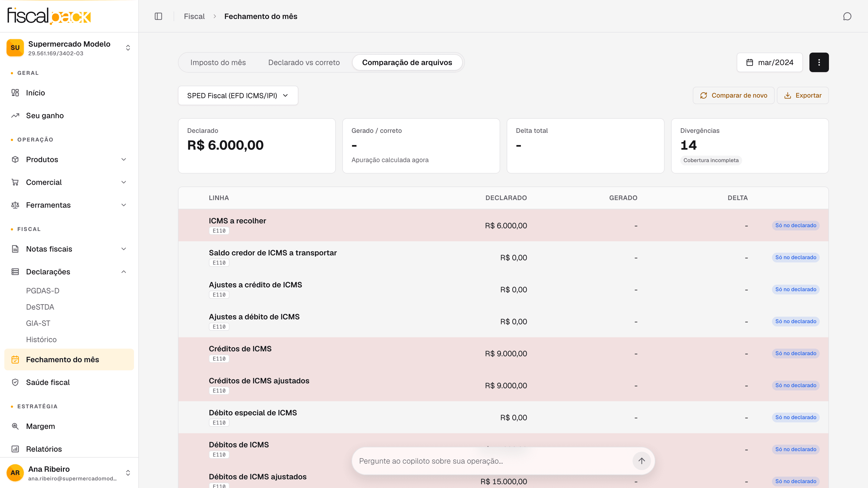
Task: Click the Saúde fiscal shield icon
Action: click(x=15, y=382)
